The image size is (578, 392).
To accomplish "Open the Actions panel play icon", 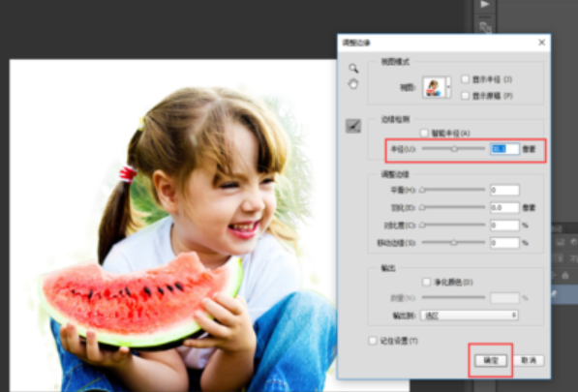I will tap(484, 5).
